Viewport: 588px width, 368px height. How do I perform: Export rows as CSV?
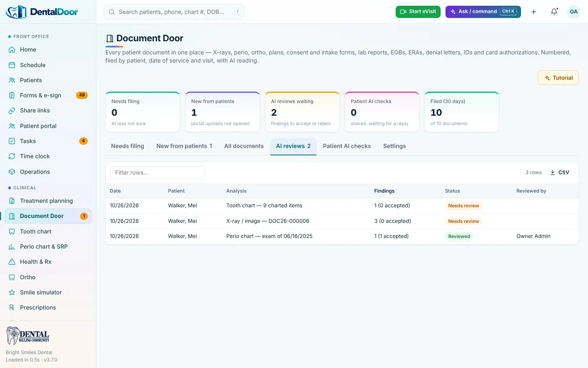559,173
